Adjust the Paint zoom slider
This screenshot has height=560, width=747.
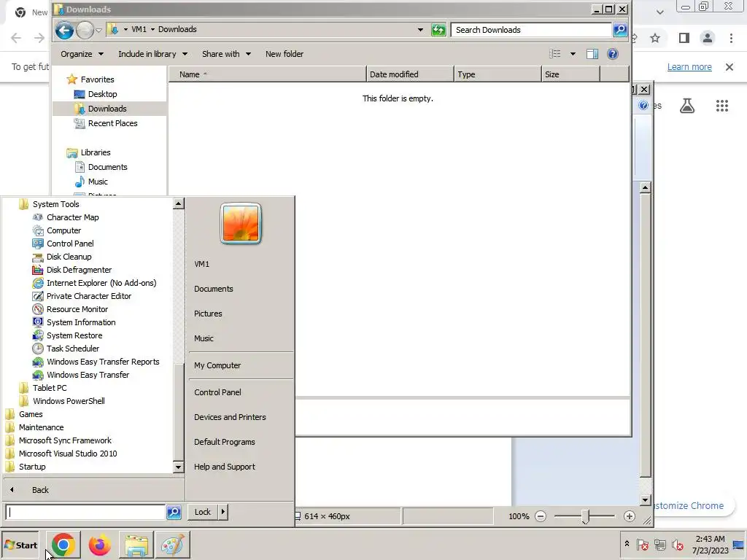586,516
